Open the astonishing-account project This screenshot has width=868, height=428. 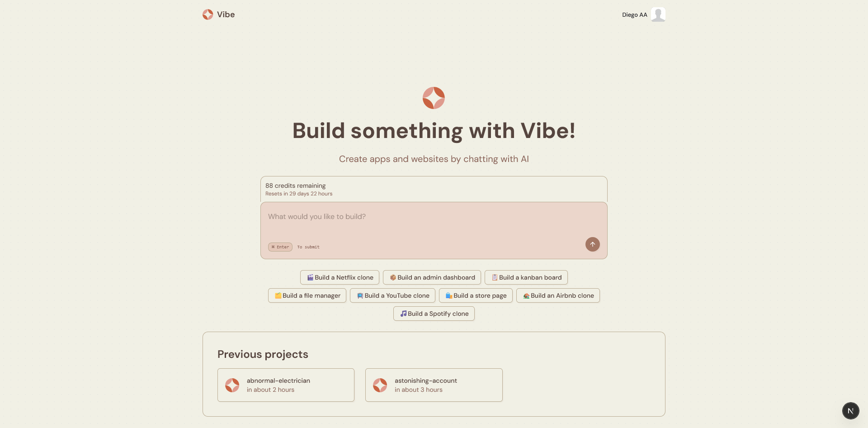point(434,385)
